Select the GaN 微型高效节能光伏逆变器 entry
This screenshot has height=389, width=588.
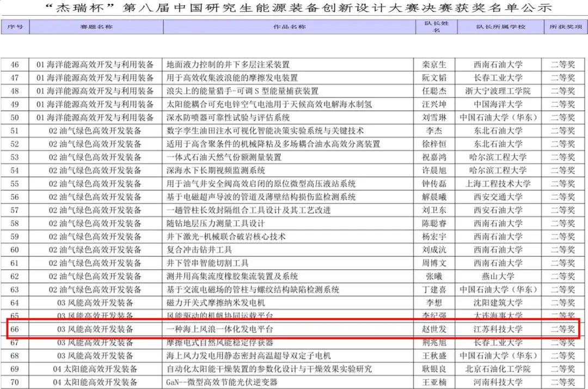223,382
